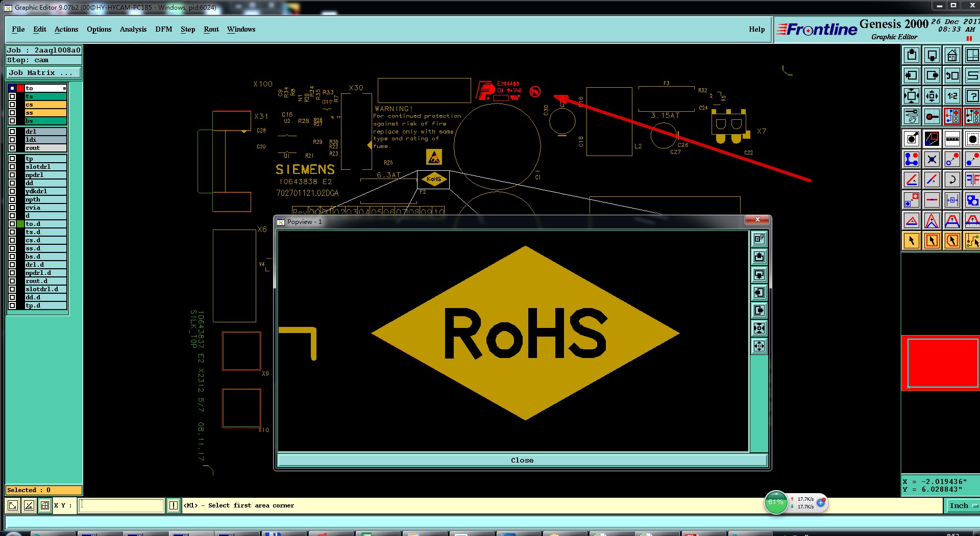This screenshot has width=980, height=536.
Task: Click the previous view (undo zoom) icon
Action: tap(952, 75)
